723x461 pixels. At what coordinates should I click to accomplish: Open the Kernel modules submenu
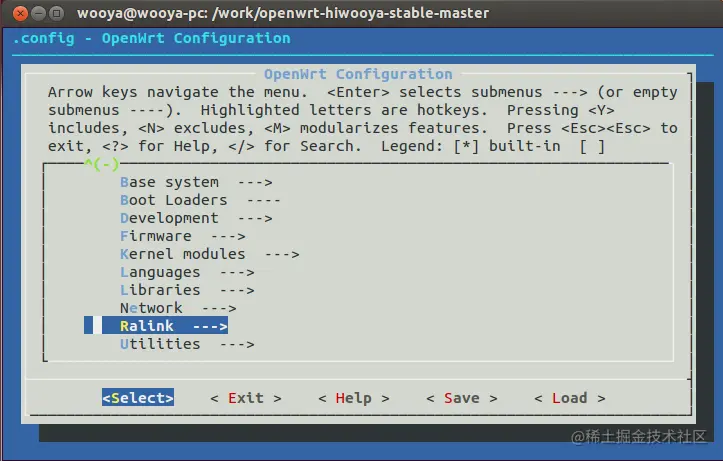pos(209,254)
